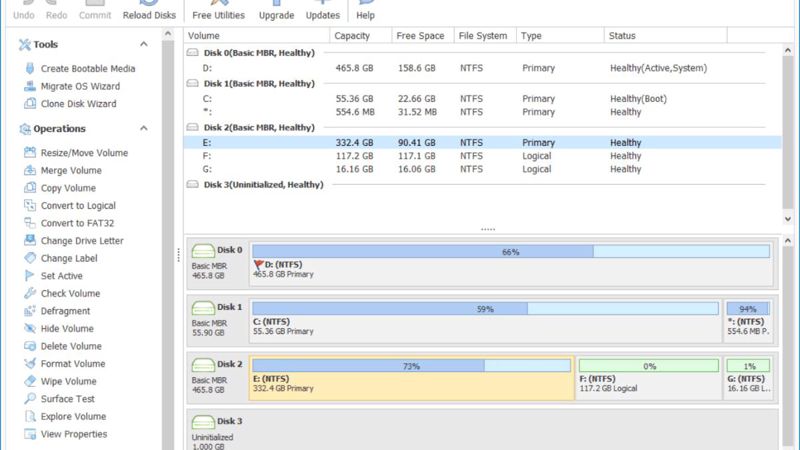Click the Change Label tag icon
This screenshot has height=450, width=800.
[30, 258]
